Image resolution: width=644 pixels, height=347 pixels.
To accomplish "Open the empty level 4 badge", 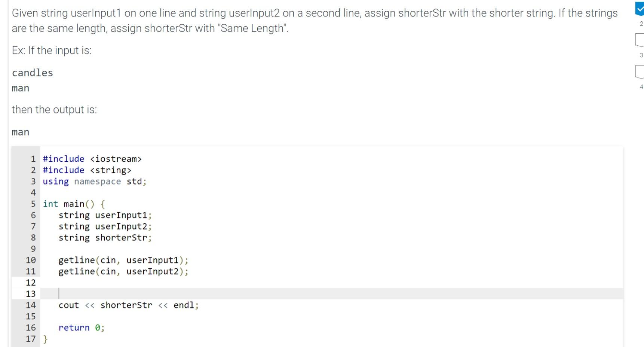I will tap(640, 72).
